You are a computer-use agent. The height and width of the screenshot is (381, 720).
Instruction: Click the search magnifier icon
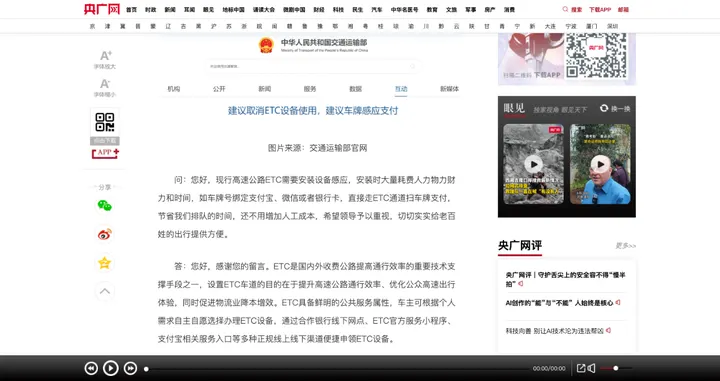(x=565, y=9)
